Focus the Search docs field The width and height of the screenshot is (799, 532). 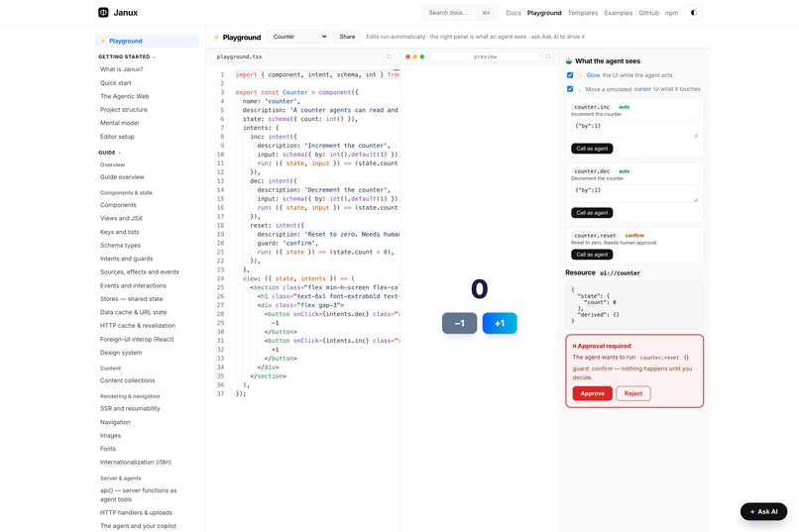point(460,13)
